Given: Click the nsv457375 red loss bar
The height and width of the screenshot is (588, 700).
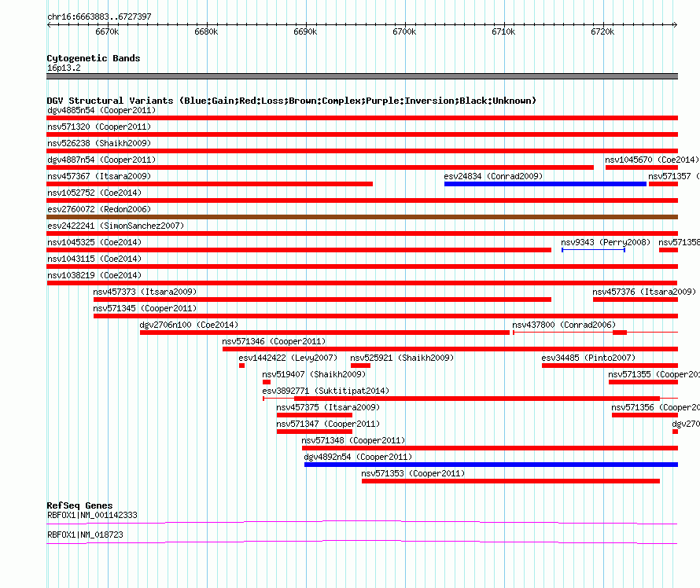Looking at the screenshot, I should point(315,415).
